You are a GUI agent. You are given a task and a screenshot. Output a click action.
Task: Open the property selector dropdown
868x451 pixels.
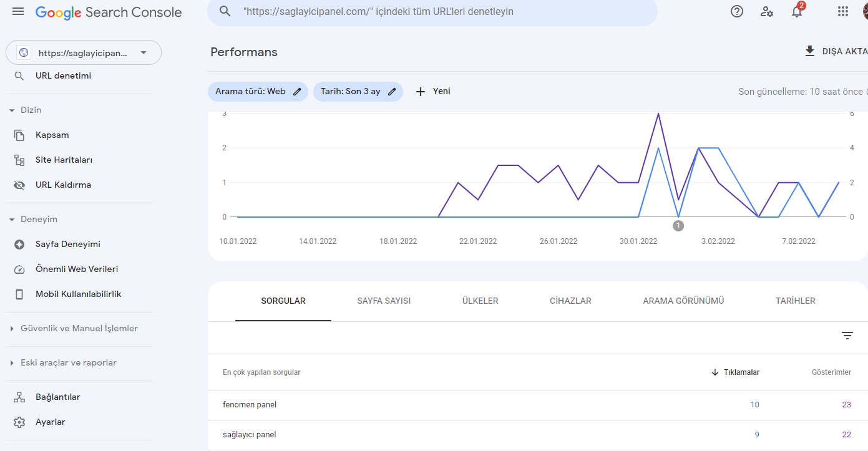tap(84, 53)
